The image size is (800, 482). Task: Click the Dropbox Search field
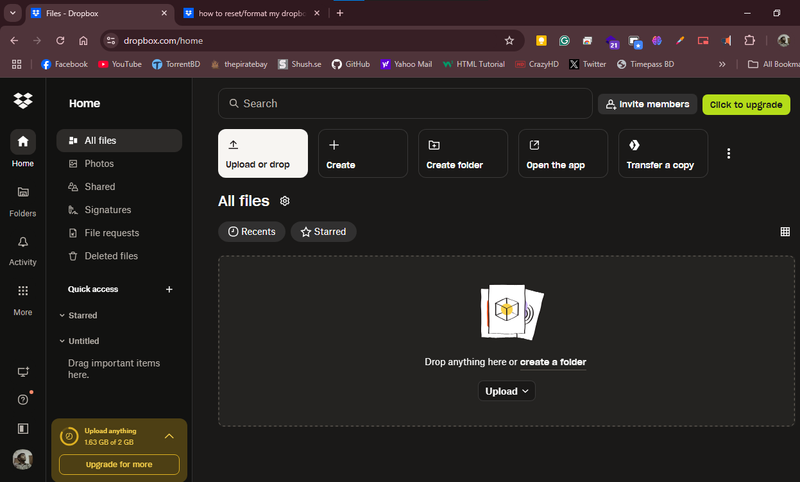(x=405, y=104)
